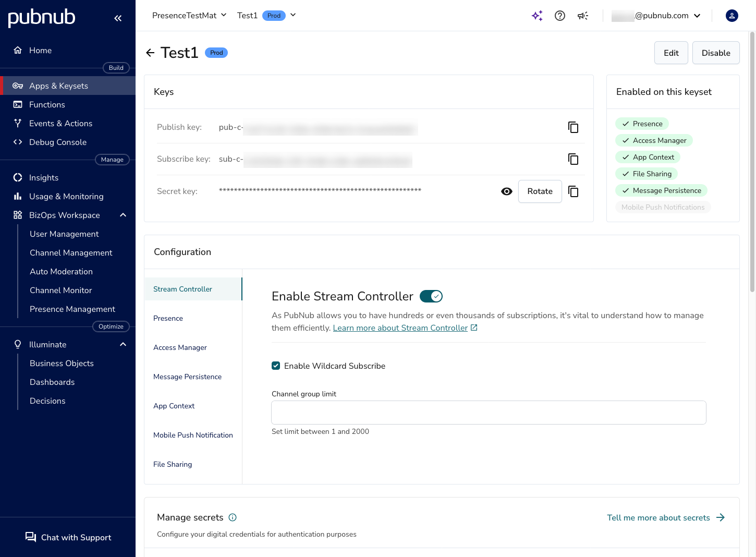This screenshot has width=756, height=557.
Task: Open Presence Management in sidebar
Action: 72,309
